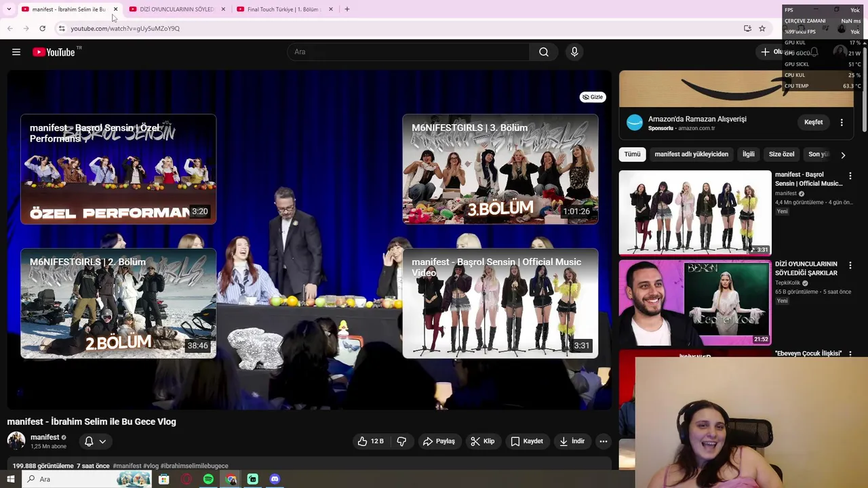Click the youtube.com address bar URL
Viewport: 868px width, 488px height.
click(125, 28)
